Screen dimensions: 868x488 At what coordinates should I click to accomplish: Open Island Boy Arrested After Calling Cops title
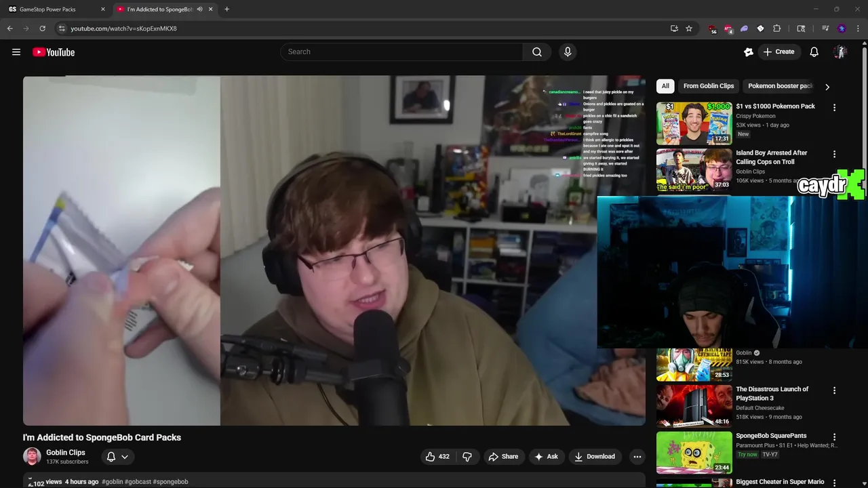pyautogui.click(x=772, y=157)
